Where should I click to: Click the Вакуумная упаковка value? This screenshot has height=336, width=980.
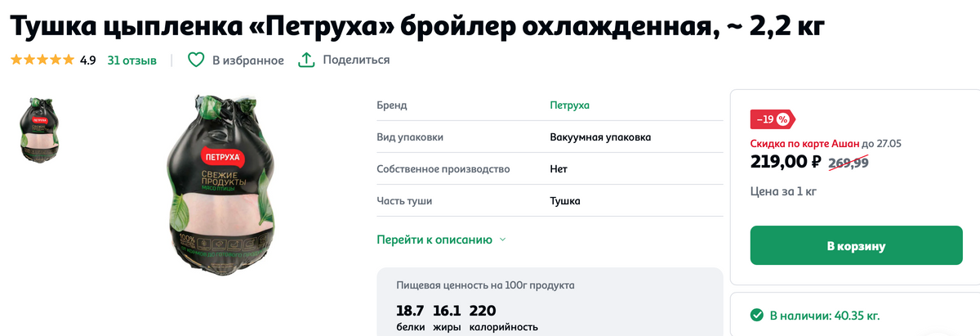point(600,137)
